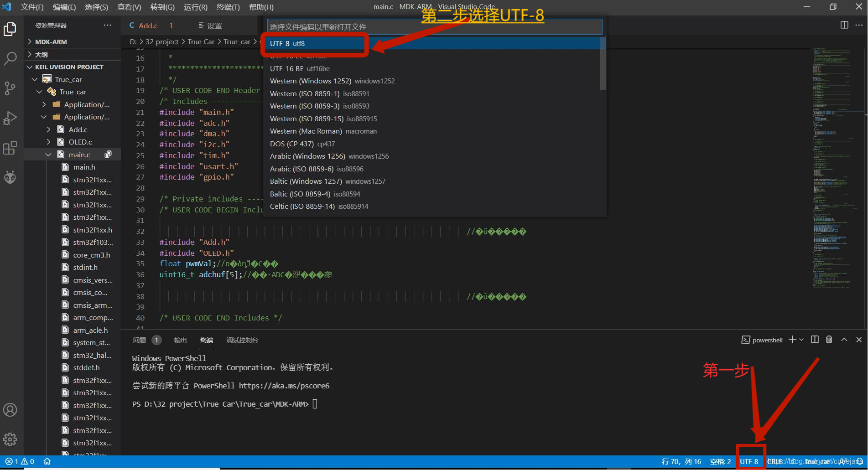
Task: Open the 编辑(E) menu
Action: [x=64, y=7]
